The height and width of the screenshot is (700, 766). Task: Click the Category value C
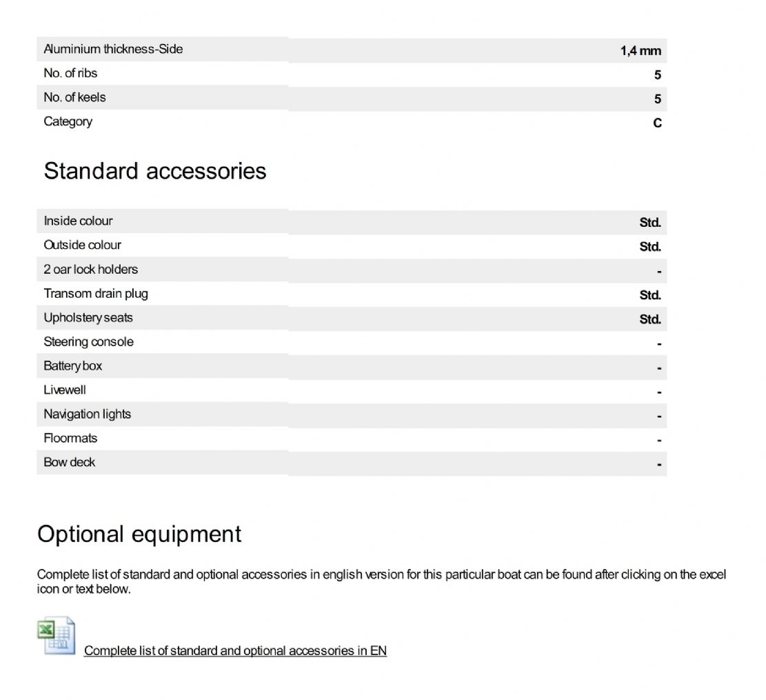[657, 123]
